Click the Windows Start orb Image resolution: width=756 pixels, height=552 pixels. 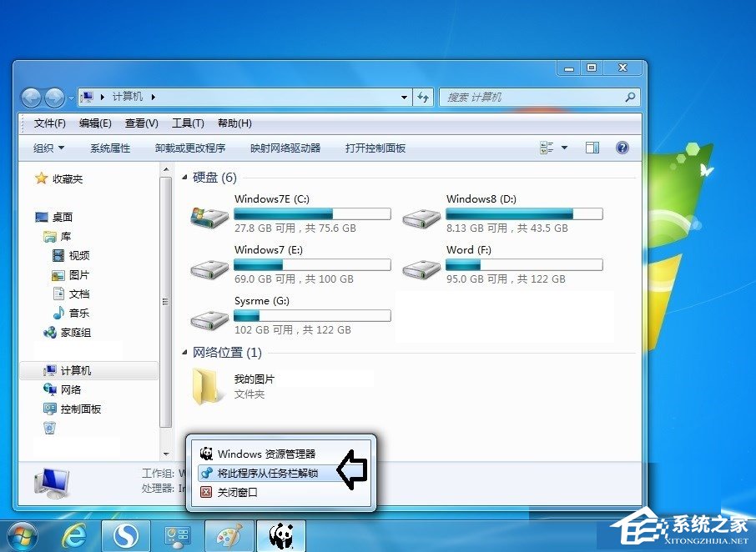[x=23, y=534]
